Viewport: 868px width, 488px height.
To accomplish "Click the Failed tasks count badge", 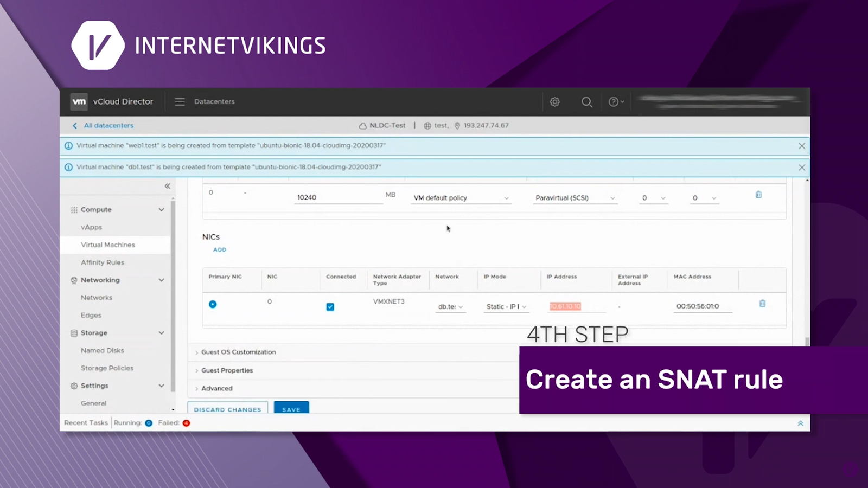I will click(186, 423).
